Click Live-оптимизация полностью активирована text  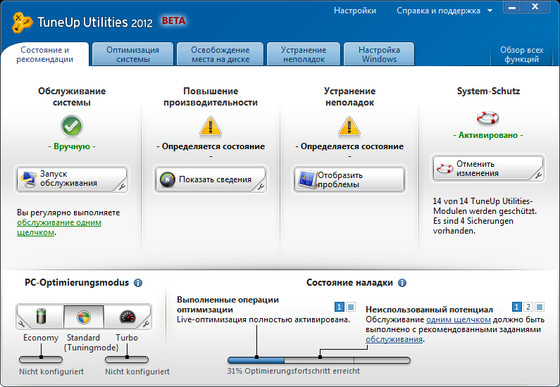pos(263,320)
